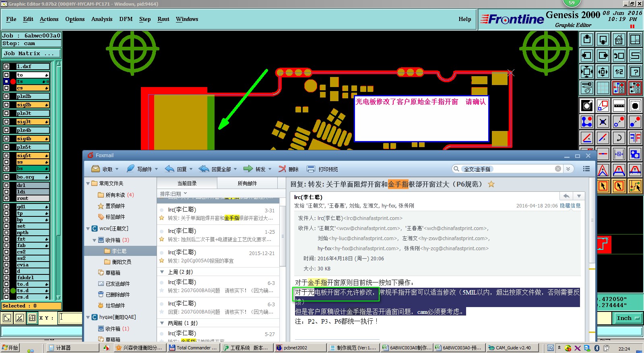This screenshot has width=644, height=353.
Task: Open the 回复 reply dropdown arrow
Action: click(x=191, y=169)
